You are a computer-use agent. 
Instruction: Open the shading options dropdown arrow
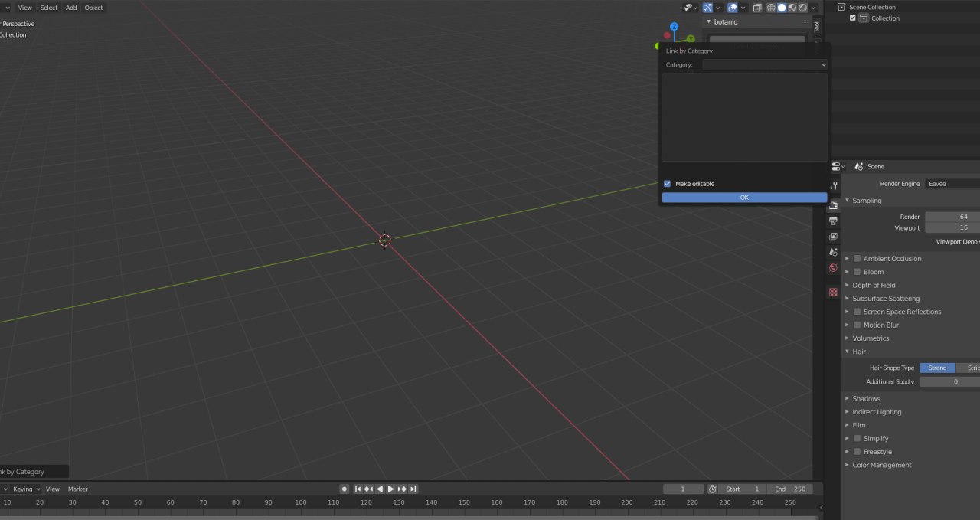point(814,8)
